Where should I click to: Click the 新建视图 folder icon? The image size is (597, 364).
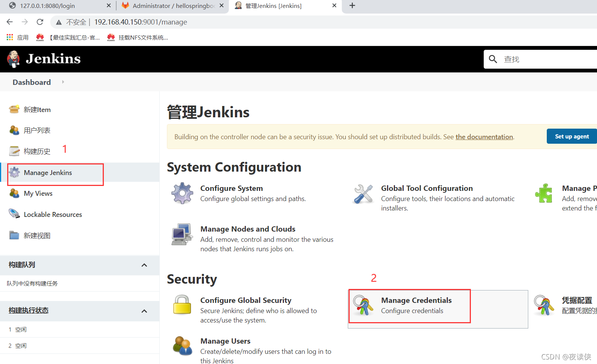(x=14, y=235)
